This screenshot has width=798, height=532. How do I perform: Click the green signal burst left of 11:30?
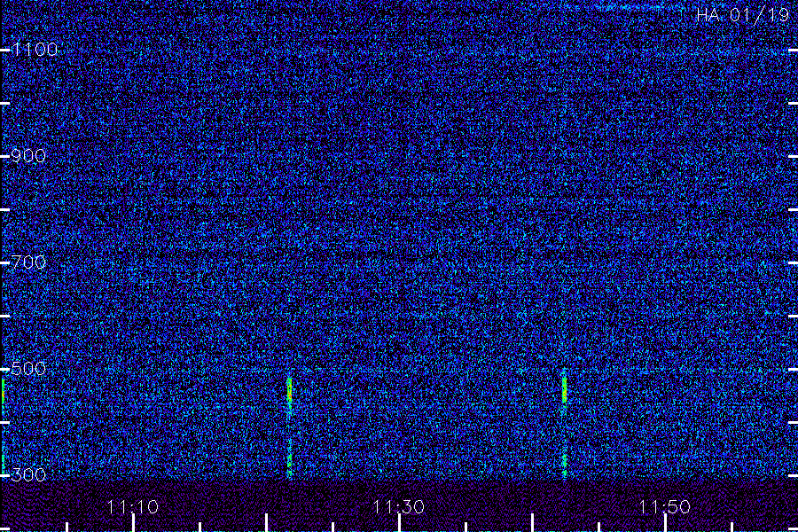pyautogui.click(x=290, y=391)
